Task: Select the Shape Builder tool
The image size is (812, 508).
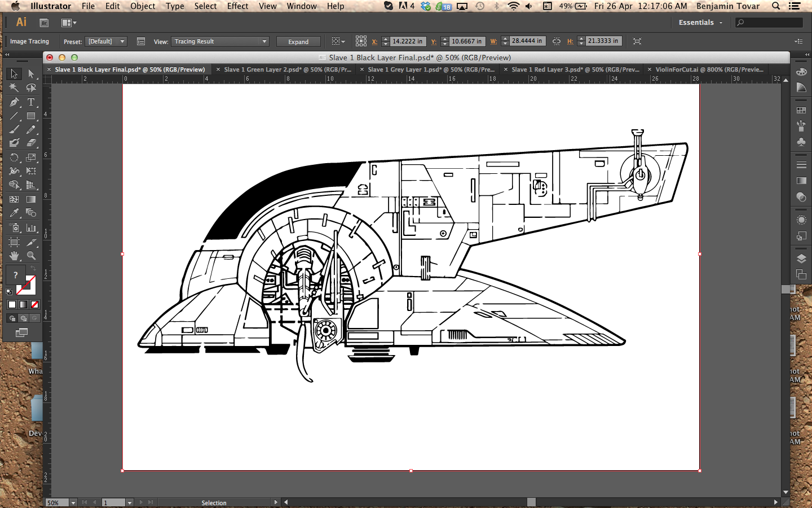Action: coord(14,185)
